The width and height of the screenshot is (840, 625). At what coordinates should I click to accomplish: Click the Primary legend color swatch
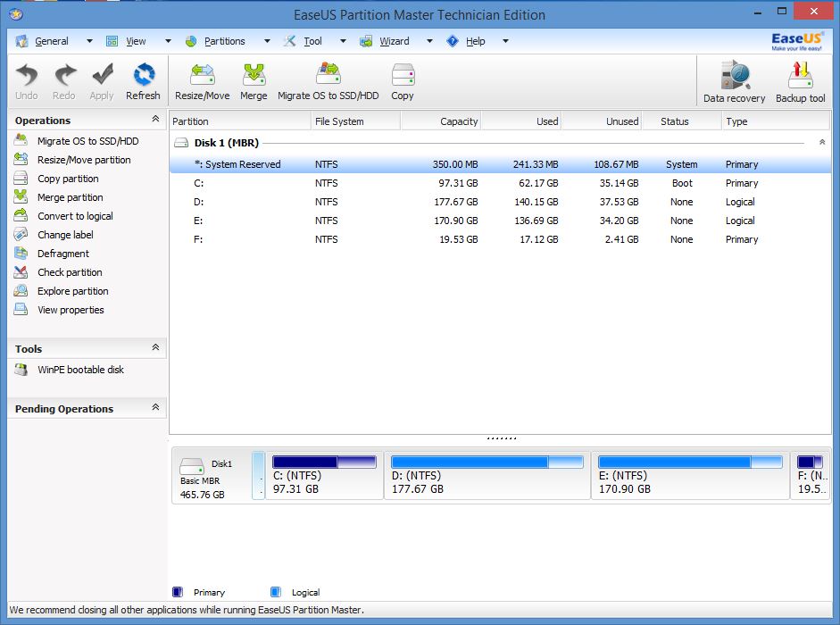(177, 592)
